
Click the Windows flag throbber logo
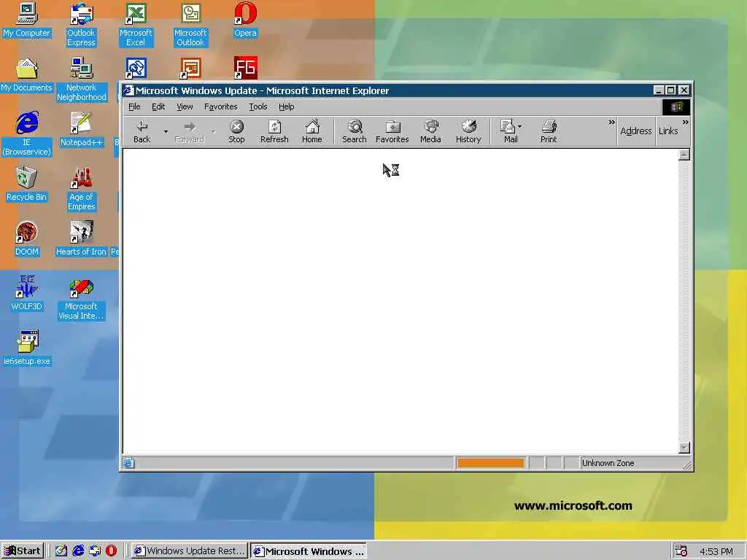coord(676,106)
